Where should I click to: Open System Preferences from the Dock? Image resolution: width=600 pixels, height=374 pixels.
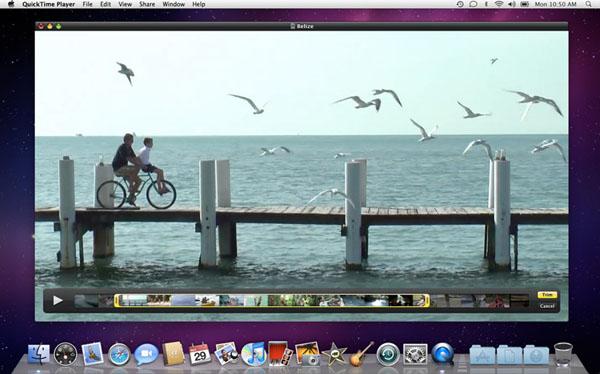click(415, 354)
